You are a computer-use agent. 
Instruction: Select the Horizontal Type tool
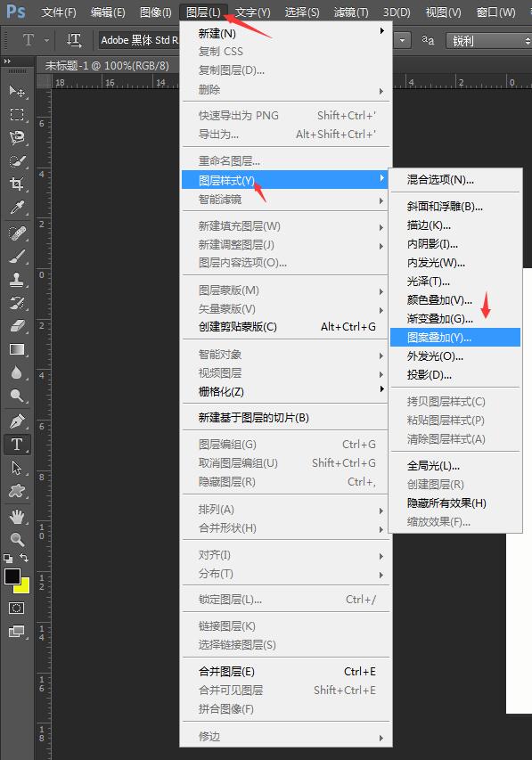(18, 445)
